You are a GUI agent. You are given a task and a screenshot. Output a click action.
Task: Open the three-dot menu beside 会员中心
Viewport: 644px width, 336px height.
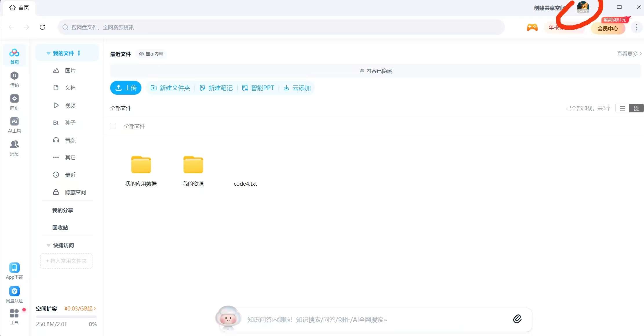(636, 28)
